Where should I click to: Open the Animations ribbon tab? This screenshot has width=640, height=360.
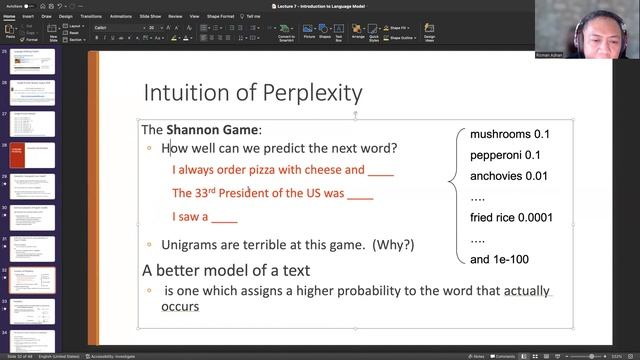coord(121,16)
